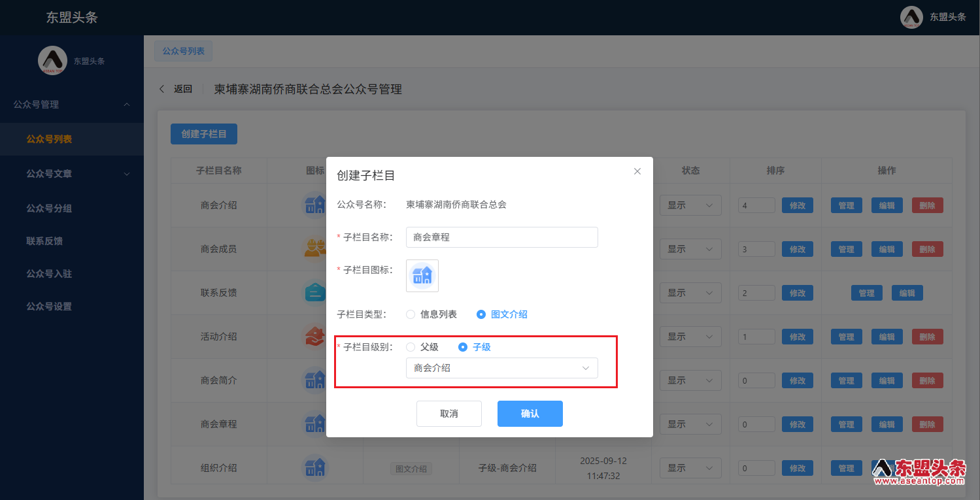
Task: Click the 活动介绍 row icon
Action: click(x=314, y=337)
